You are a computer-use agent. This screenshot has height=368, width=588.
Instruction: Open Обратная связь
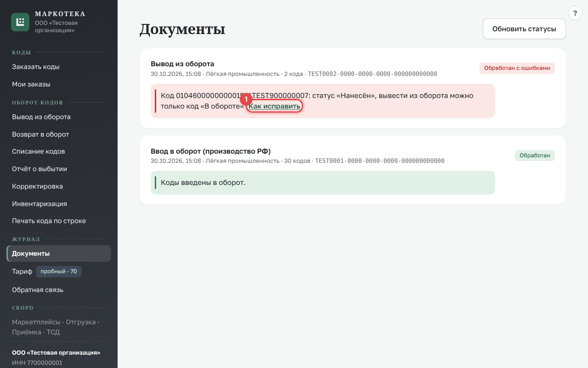coord(59,290)
